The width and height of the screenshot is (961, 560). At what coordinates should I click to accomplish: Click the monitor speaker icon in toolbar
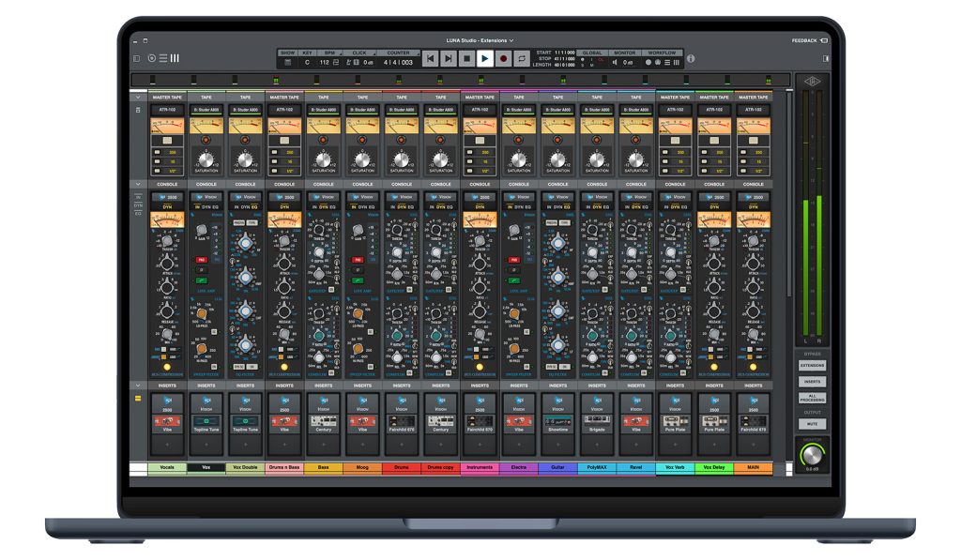615,63
